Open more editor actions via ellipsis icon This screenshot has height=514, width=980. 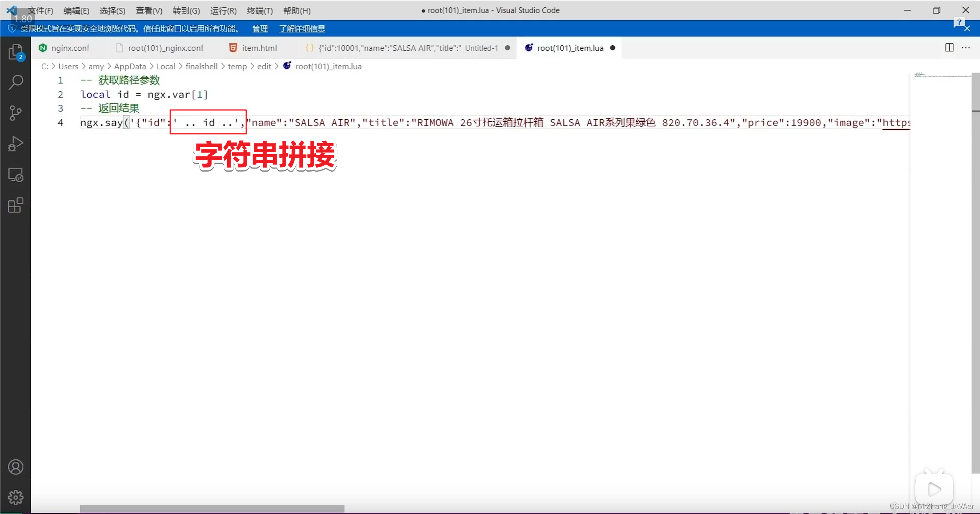click(967, 48)
